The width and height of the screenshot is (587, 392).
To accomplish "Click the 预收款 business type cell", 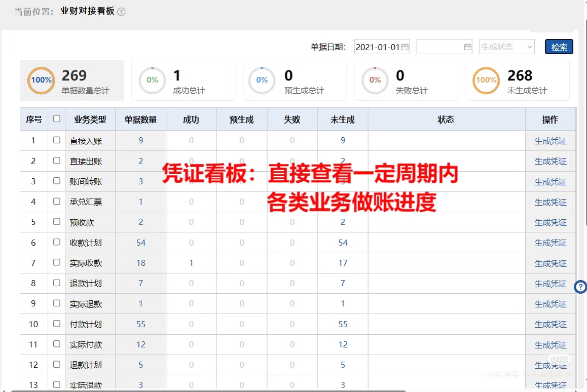I will coord(90,222).
